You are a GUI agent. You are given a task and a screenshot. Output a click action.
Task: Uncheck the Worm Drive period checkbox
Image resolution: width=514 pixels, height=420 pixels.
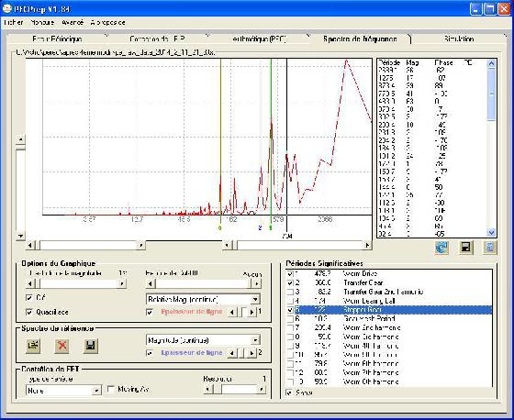coord(290,274)
